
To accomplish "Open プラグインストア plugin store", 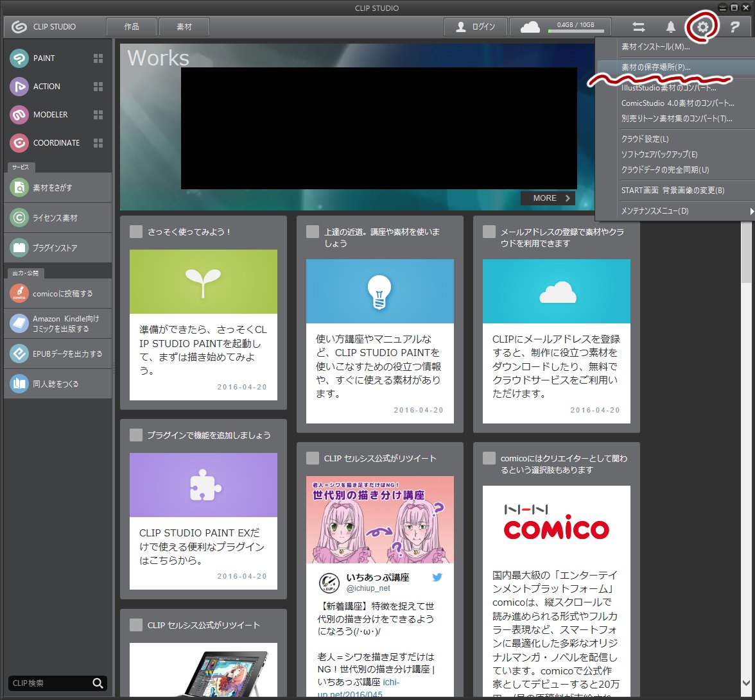I will coord(58,247).
